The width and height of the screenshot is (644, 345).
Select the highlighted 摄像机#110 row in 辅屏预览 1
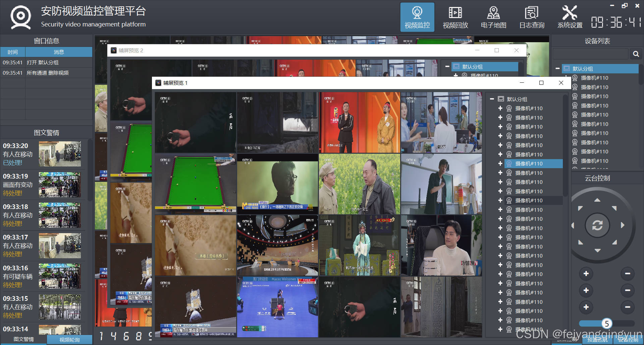pos(533,163)
